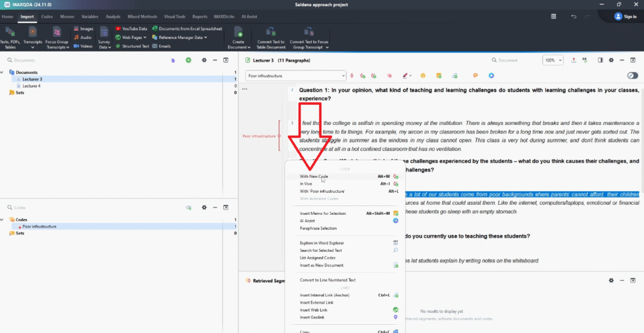Click the emoji code icon in toolbar
The width and height of the screenshot is (644, 333).
click(423, 76)
